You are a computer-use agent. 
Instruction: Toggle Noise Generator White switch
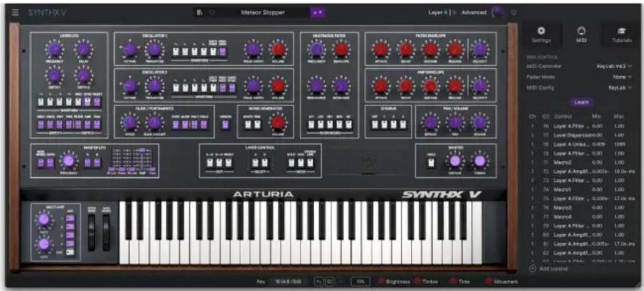pyautogui.click(x=248, y=125)
